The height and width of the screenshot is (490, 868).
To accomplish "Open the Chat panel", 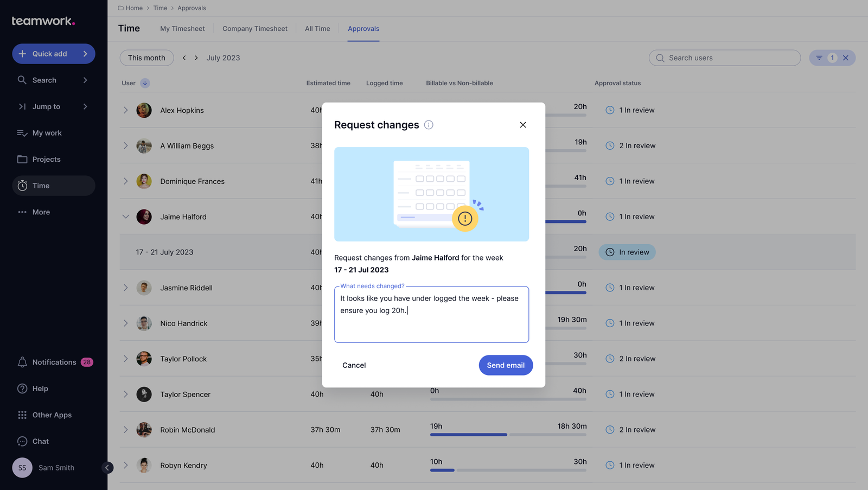I will coord(40,441).
